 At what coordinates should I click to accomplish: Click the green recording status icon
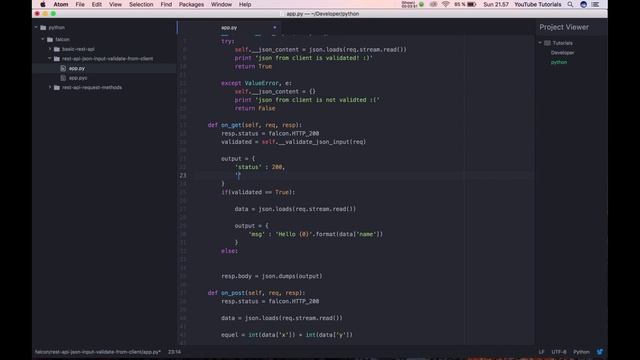coord(421,4)
